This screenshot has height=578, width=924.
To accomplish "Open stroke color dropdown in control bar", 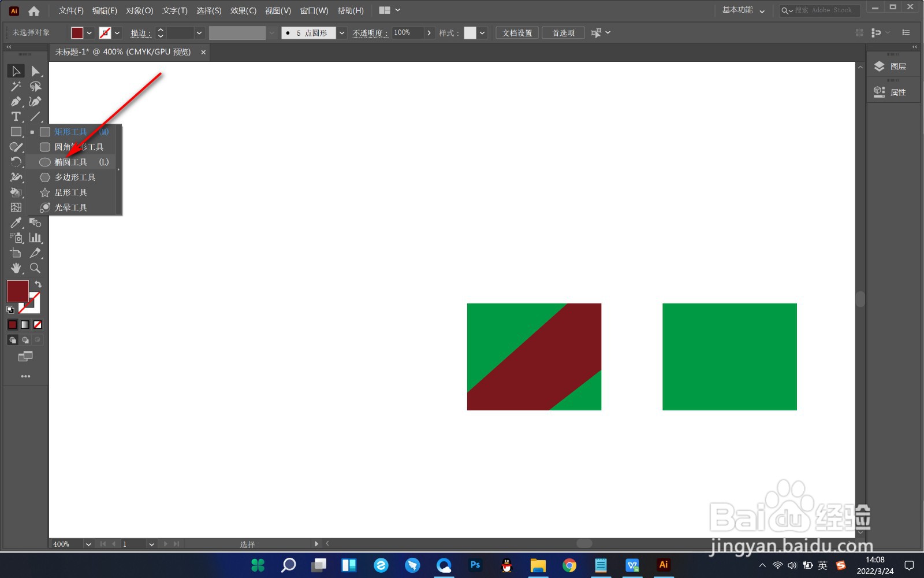I will tap(117, 33).
